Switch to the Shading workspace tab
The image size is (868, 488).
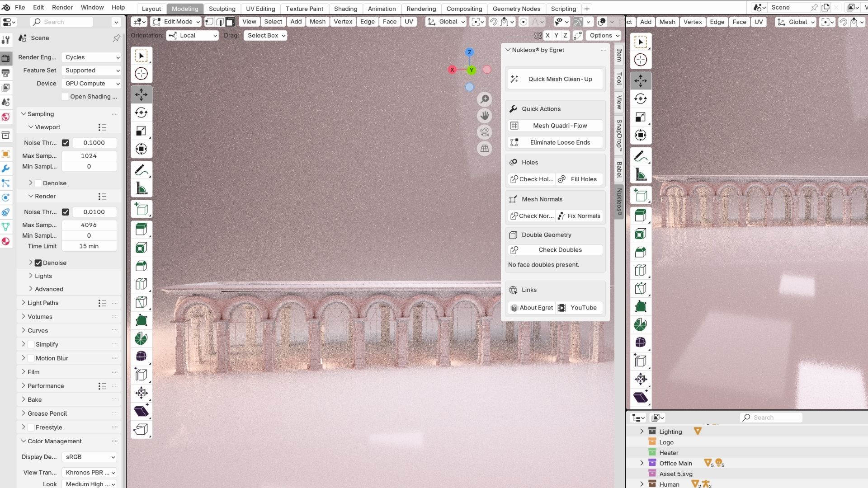345,9
